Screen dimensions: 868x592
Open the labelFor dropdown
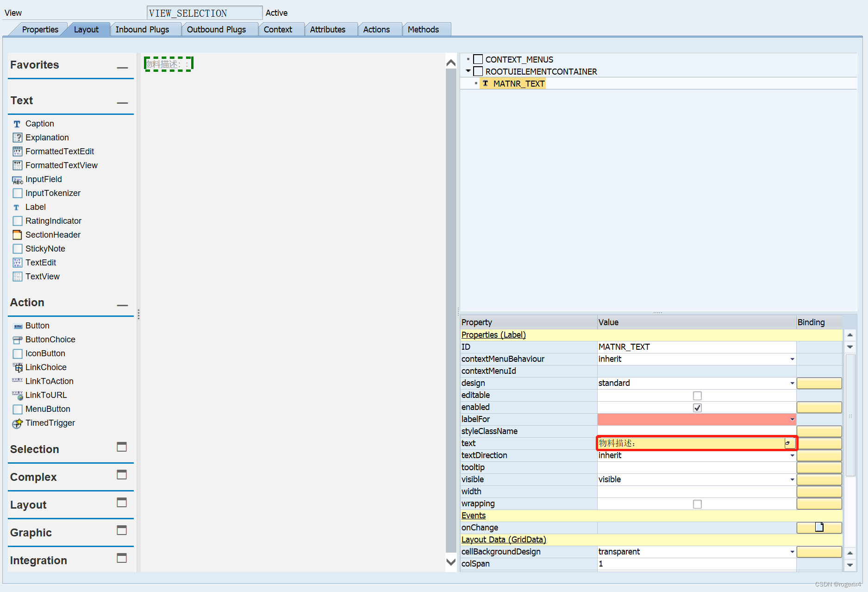792,419
